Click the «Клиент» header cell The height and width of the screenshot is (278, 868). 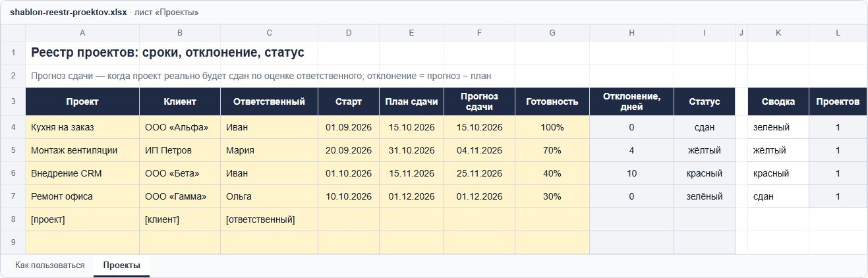click(x=180, y=101)
